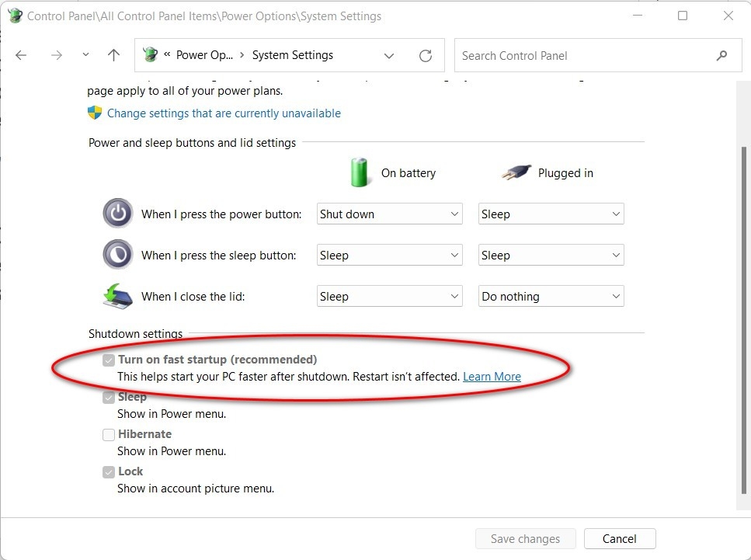Open the Learn More link
This screenshot has width=751, height=560.
coord(492,376)
